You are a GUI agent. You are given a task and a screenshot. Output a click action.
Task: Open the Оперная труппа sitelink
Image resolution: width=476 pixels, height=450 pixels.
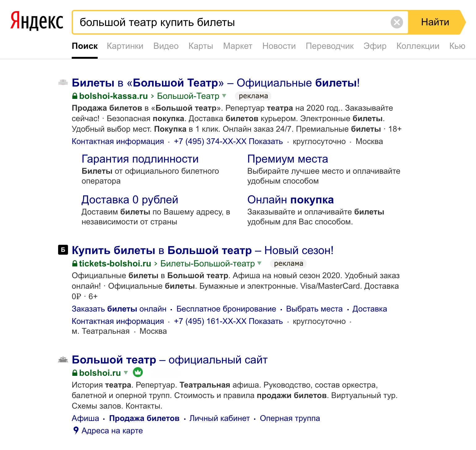click(290, 418)
